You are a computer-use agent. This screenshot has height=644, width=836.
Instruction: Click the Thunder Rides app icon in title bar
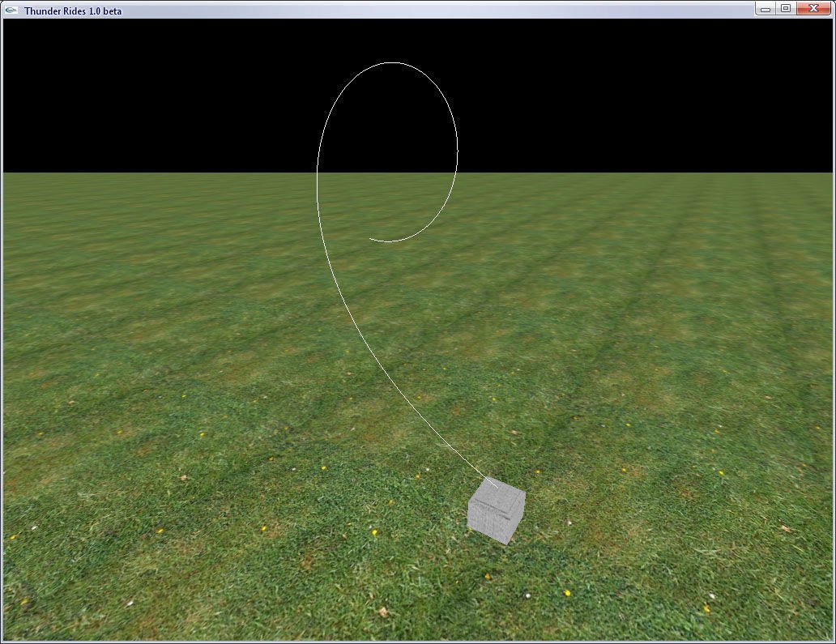click(11, 11)
